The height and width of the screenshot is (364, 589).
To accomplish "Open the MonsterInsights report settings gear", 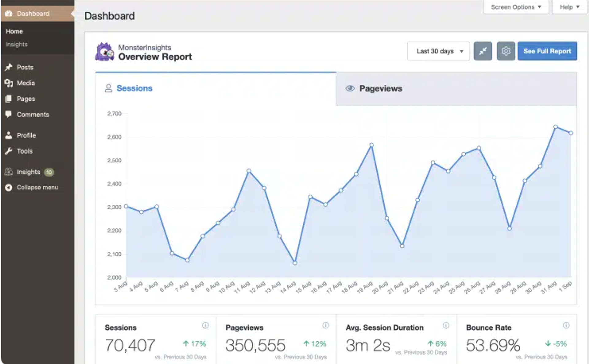I will [x=506, y=51].
